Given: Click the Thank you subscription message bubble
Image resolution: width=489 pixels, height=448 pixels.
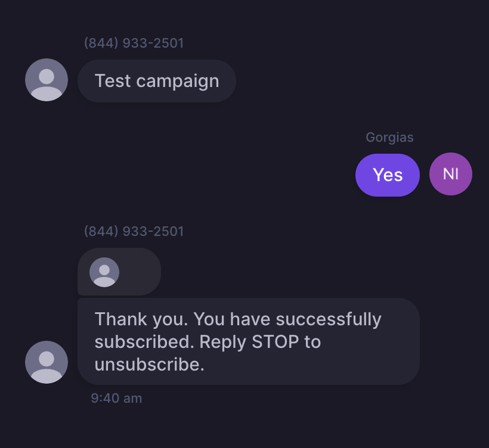Looking at the screenshot, I should 249,341.
